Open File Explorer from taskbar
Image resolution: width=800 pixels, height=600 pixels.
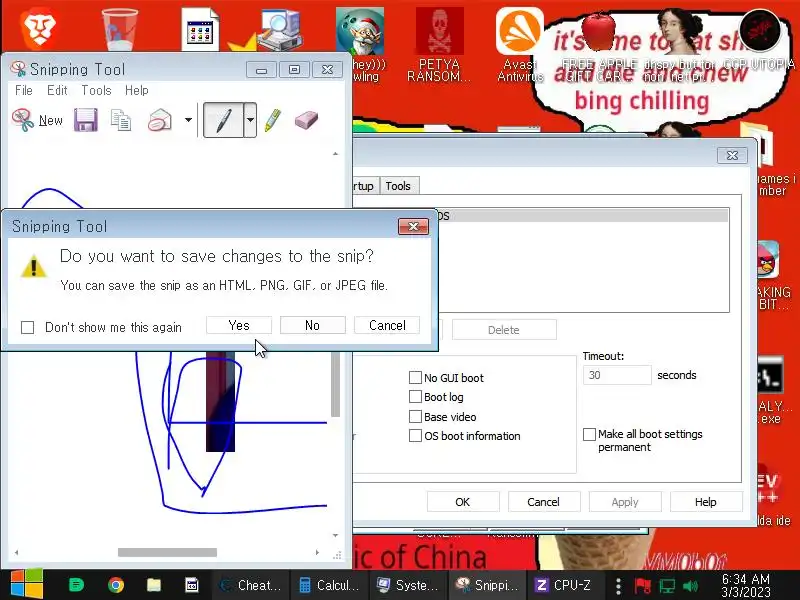(154, 585)
